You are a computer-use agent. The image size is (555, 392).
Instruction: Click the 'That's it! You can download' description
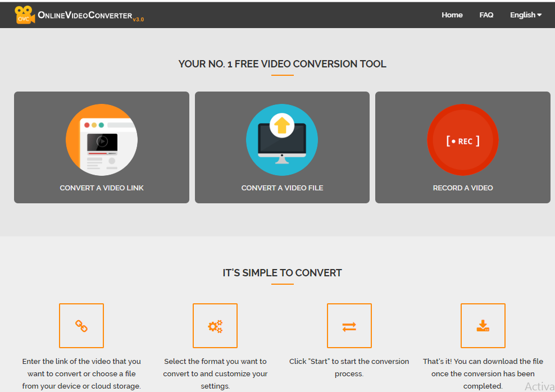(x=483, y=373)
